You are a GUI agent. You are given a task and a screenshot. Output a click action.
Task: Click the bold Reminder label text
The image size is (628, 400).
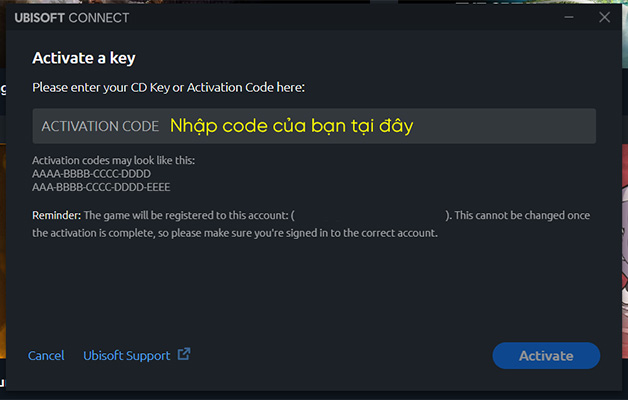coord(56,215)
